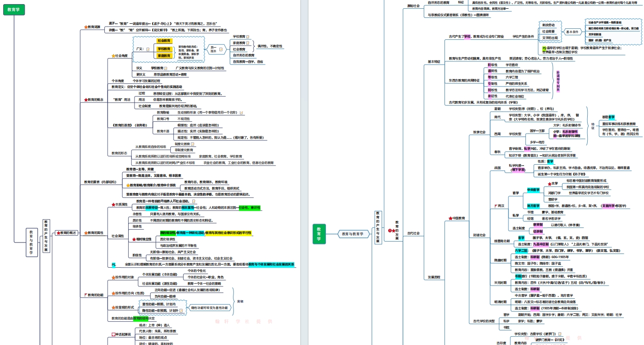Click the red star beside 中国教育
Image resolution: width=644 pixels, height=345 pixels.
(449, 218)
